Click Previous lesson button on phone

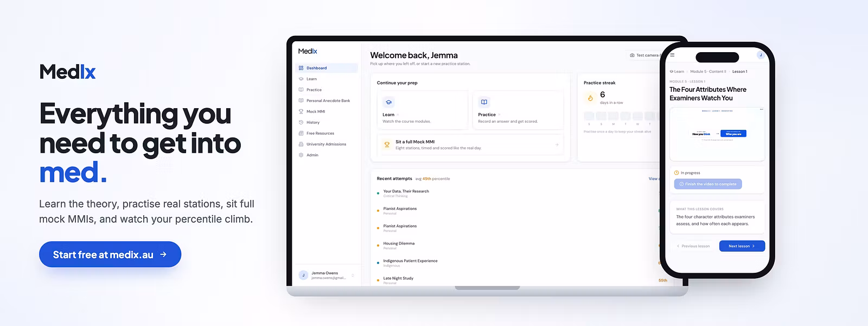[693, 246]
